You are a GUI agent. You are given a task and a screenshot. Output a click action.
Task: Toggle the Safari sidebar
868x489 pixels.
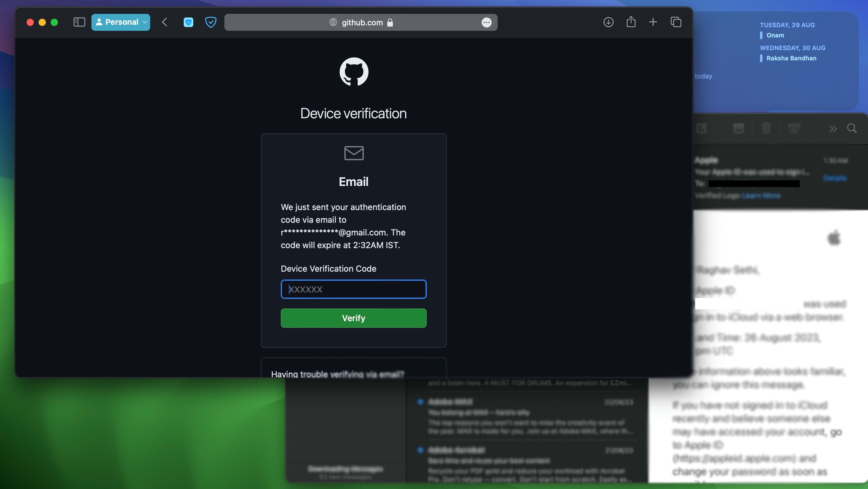point(79,22)
